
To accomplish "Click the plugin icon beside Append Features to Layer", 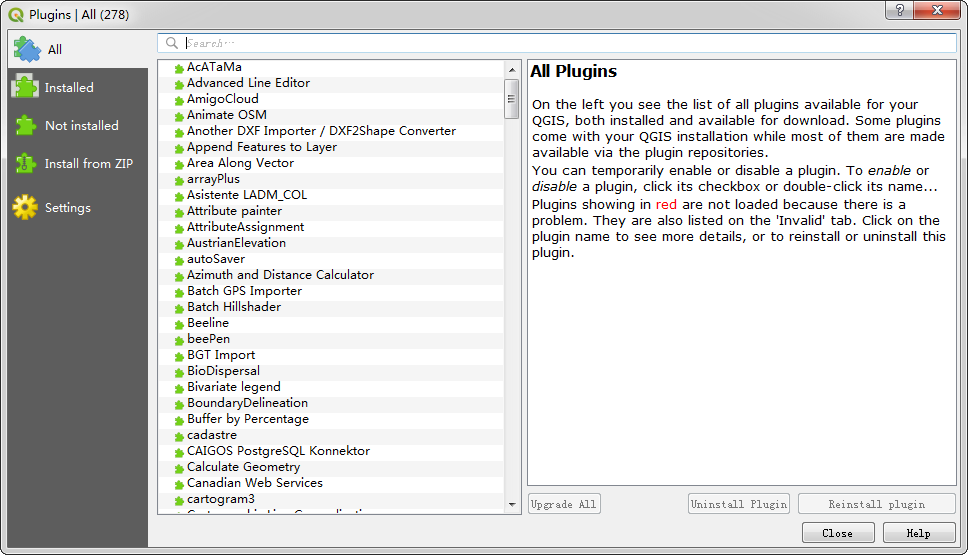I will click(179, 148).
